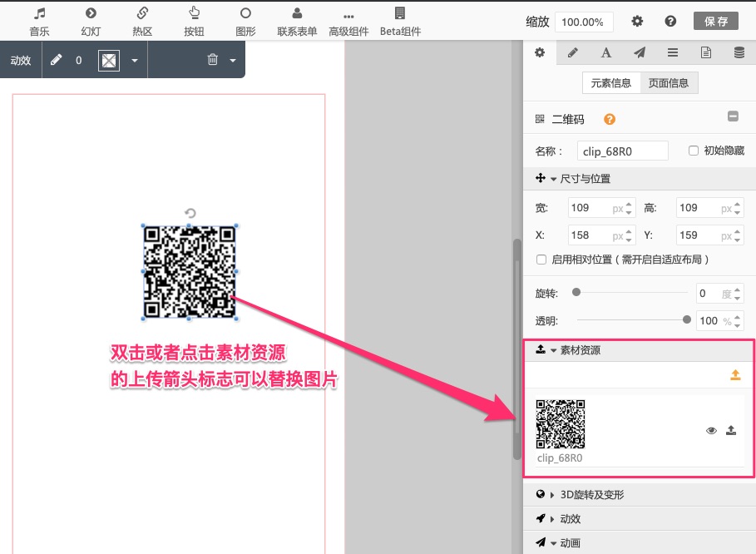This screenshot has height=554, width=756.
Task: Click the QR code asset thumbnail
Action: tap(561, 423)
